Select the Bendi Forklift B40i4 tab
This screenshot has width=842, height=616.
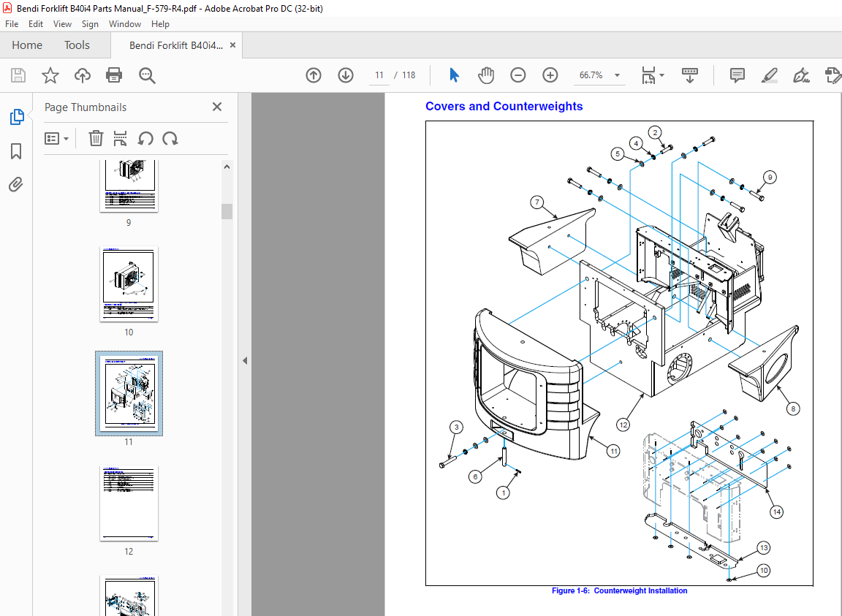[x=176, y=45]
